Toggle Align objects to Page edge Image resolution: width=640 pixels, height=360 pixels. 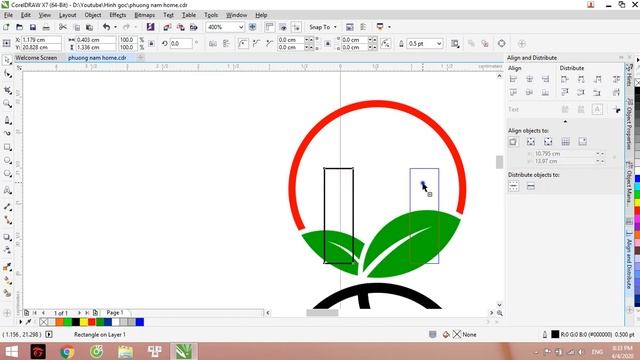coord(531,142)
